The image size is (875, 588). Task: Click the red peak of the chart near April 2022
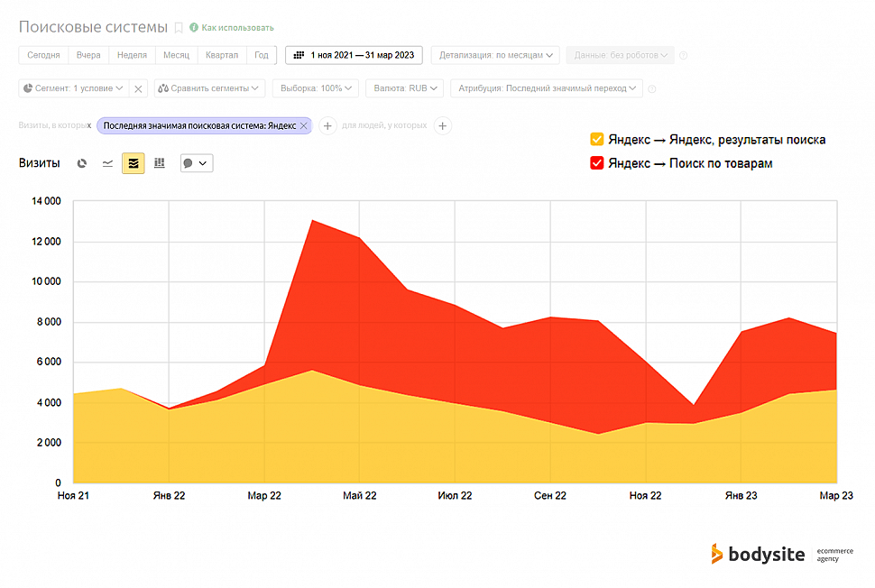point(313,222)
